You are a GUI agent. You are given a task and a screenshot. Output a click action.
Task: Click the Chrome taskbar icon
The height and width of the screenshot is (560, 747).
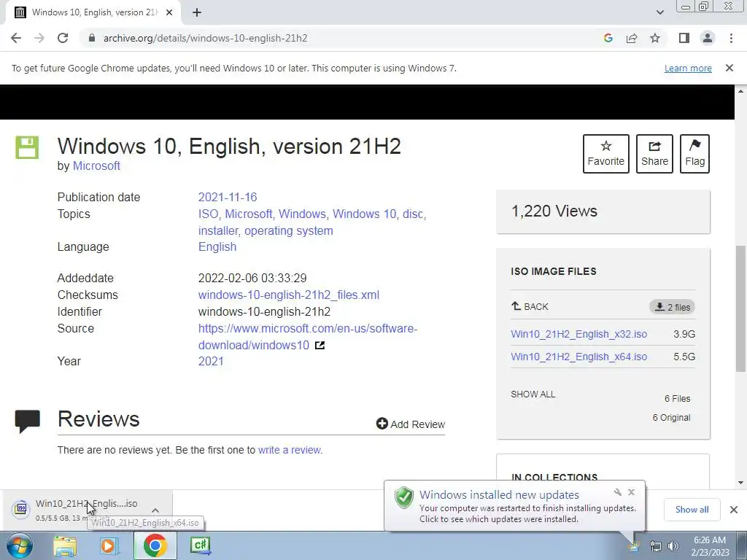155,545
